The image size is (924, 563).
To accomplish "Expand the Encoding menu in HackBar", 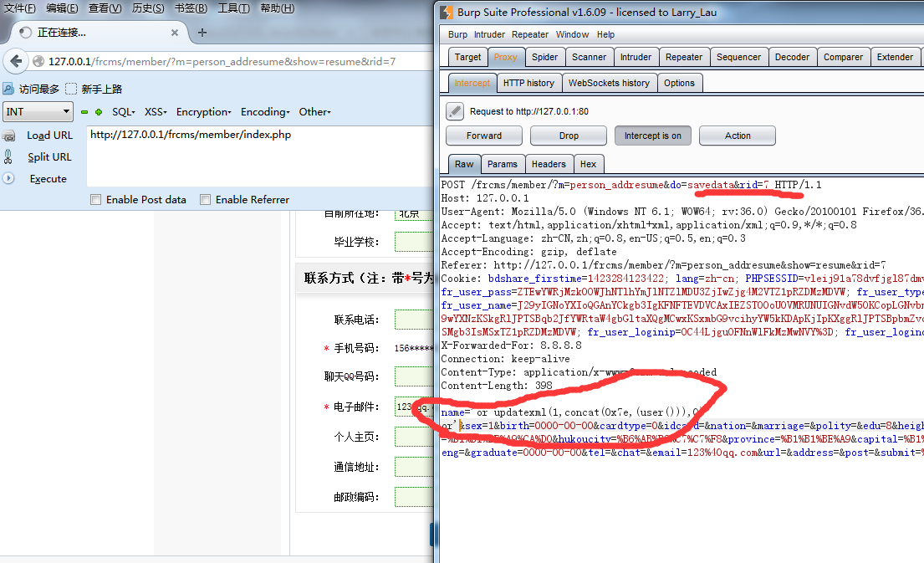I will pyautogui.click(x=265, y=112).
